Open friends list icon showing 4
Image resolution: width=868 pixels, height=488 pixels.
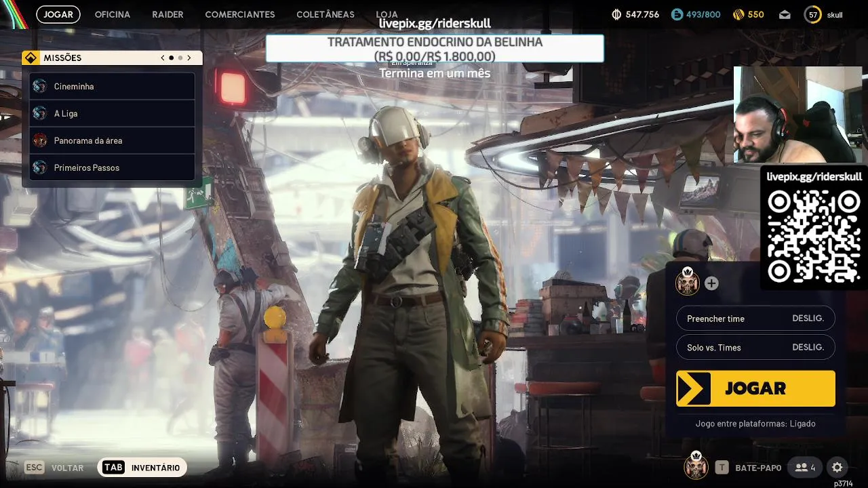[x=805, y=468]
